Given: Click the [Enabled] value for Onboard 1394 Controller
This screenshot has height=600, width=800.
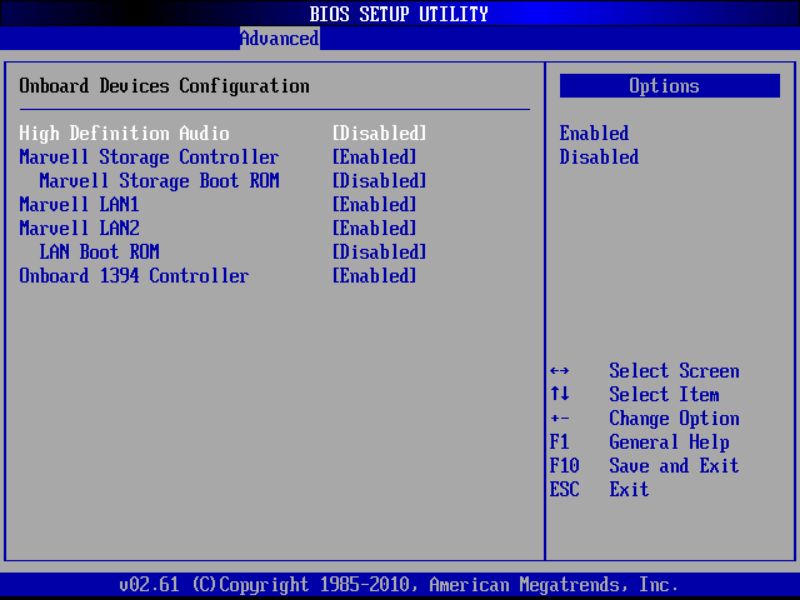Looking at the screenshot, I should pos(374,275).
